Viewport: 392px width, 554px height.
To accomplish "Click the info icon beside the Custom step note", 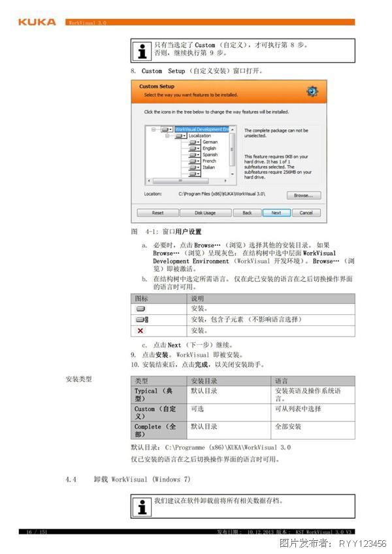I will click(142, 51).
